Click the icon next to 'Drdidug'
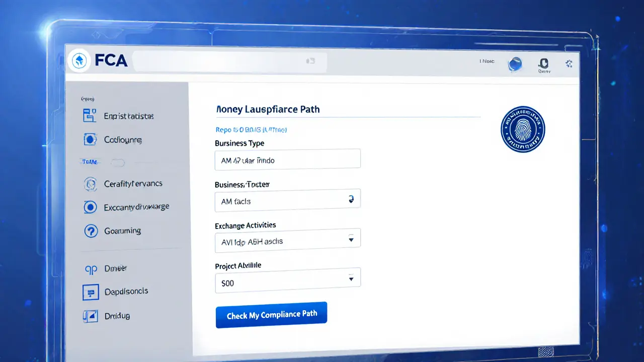Screen dimensions: 644x362 point(91,316)
